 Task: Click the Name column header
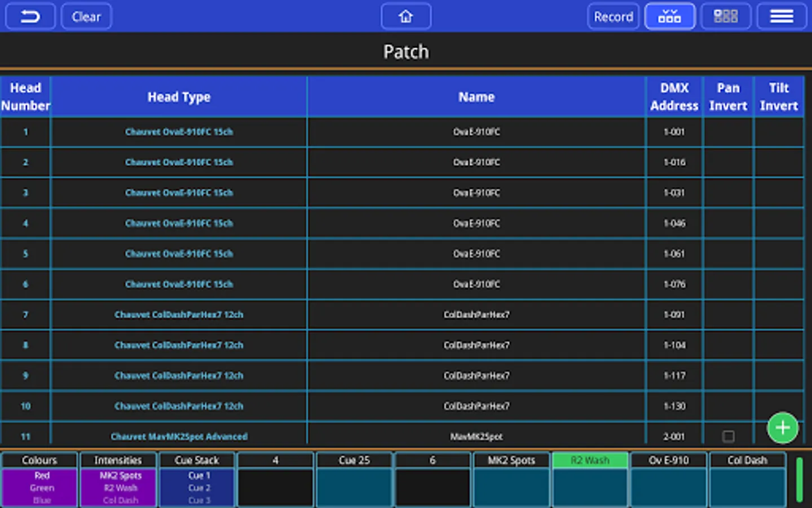point(476,97)
